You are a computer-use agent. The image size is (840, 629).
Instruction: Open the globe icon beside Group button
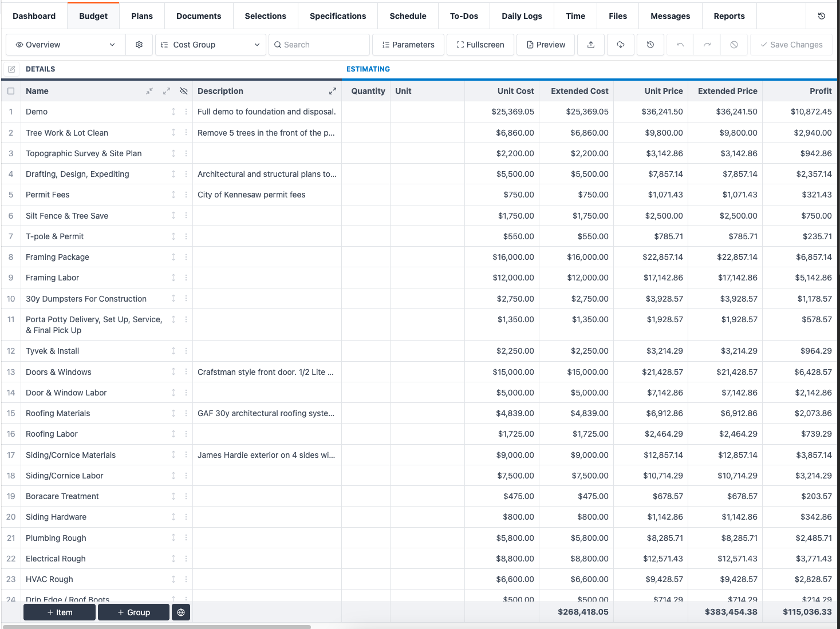click(181, 612)
